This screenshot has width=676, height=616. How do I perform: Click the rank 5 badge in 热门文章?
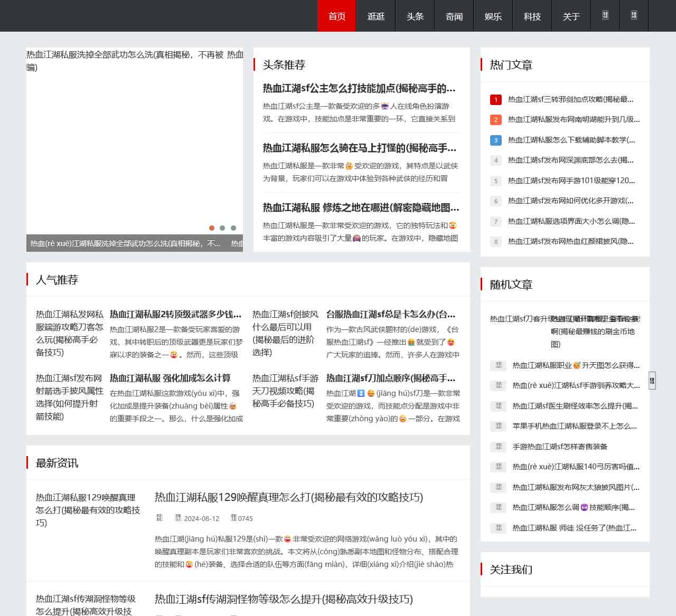click(495, 181)
